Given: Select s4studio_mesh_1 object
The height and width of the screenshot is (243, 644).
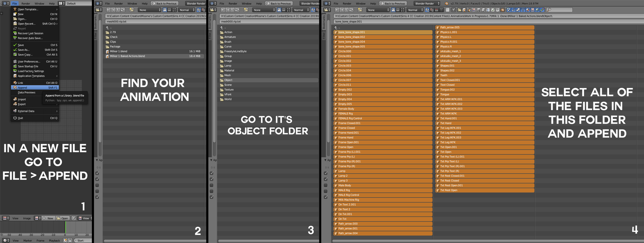Looking at the screenshot, I should point(485,51).
